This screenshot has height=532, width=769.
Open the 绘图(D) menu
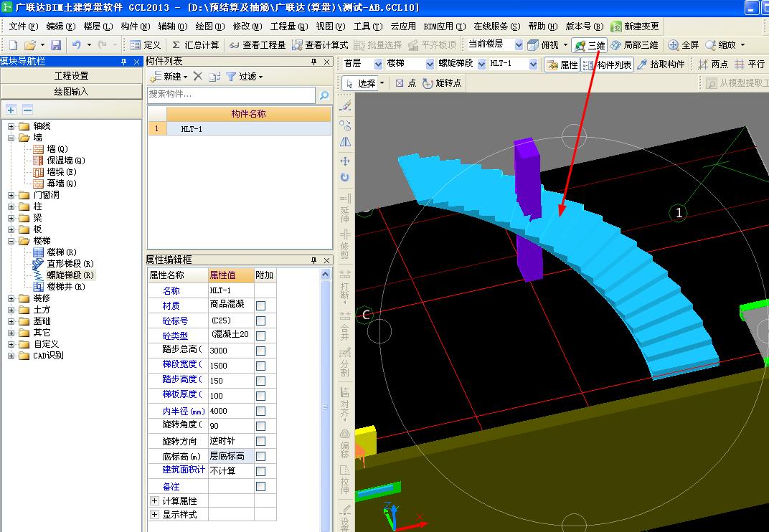click(x=210, y=27)
